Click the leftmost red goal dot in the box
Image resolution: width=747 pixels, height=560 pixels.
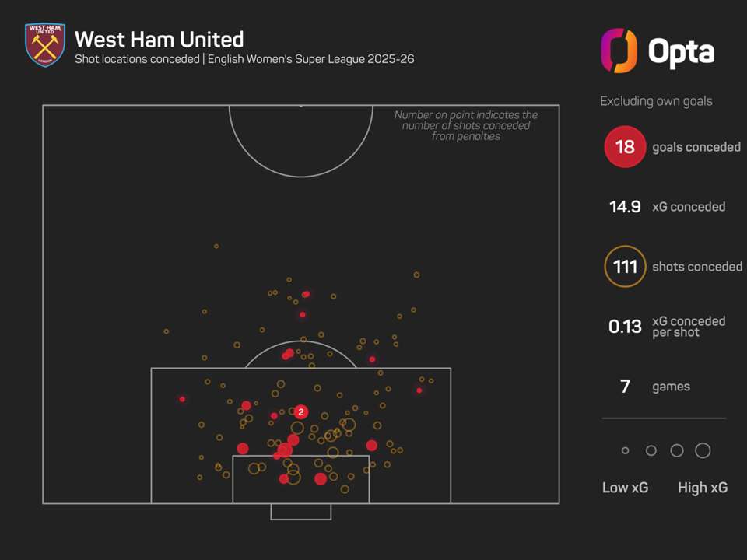pos(182,399)
